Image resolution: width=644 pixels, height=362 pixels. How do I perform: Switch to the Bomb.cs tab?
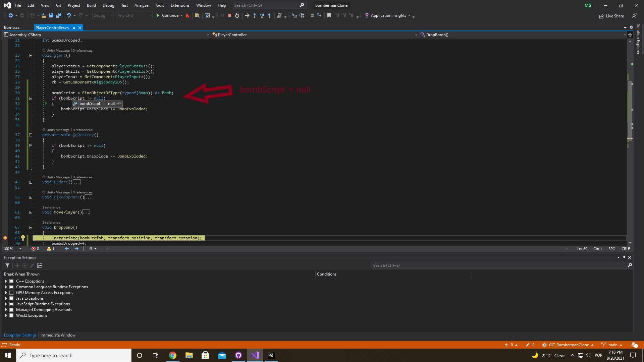(x=12, y=27)
